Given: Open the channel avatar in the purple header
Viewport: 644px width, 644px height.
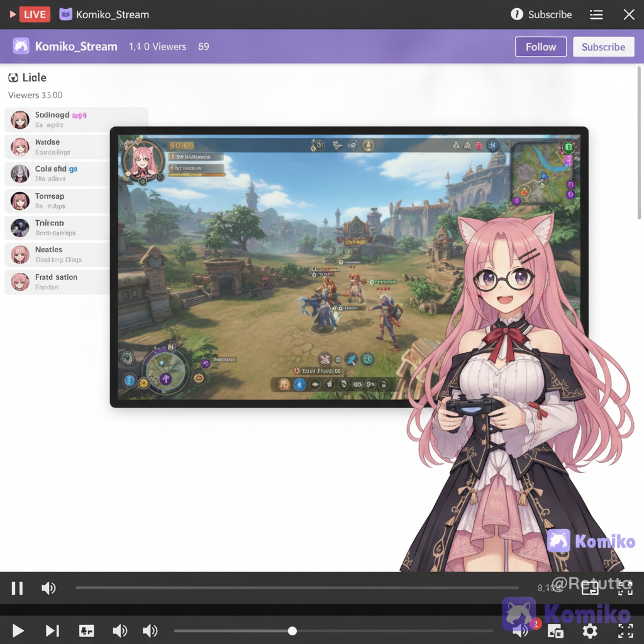Looking at the screenshot, I should click(21, 46).
